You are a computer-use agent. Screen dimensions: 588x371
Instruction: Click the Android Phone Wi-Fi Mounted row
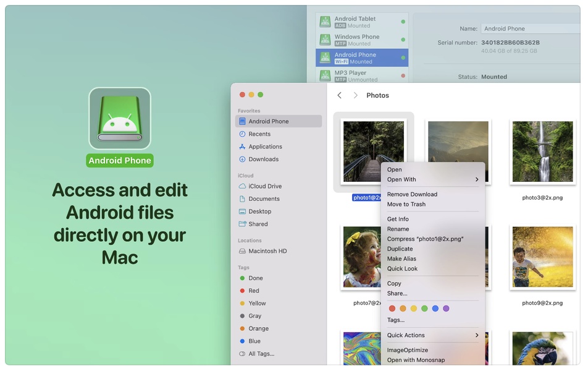click(x=362, y=58)
